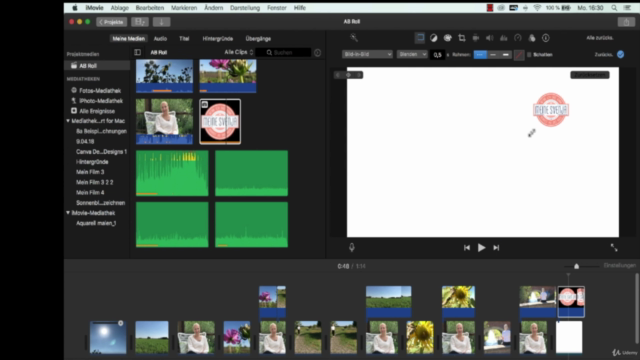Skip to previous clip in viewer

click(467, 247)
